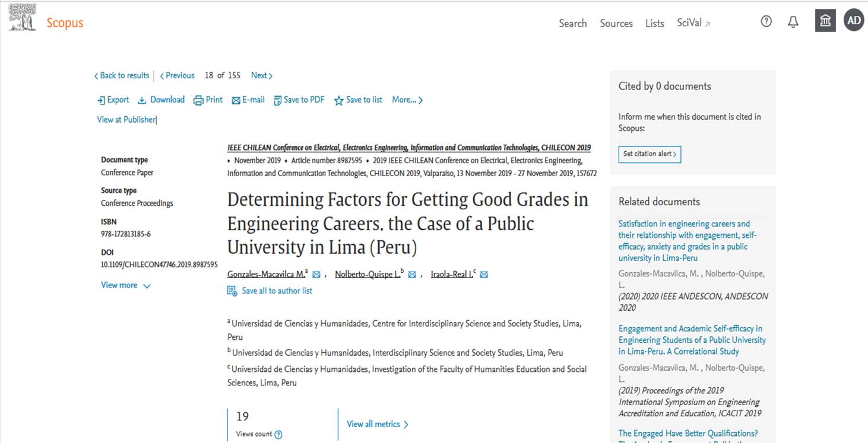Image resolution: width=868 pixels, height=443 pixels.
Task: Click the email envelope next to Iraola-Real I.
Action: click(x=484, y=275)
